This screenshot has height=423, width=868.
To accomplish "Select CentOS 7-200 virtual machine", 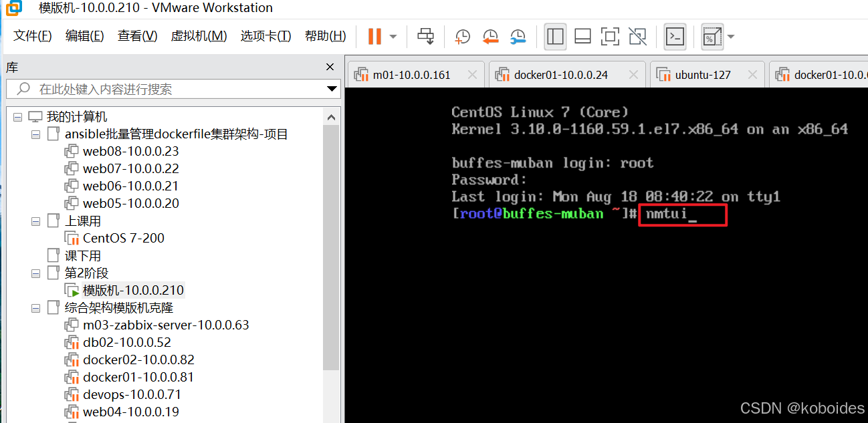I will [x=123, y=239].
